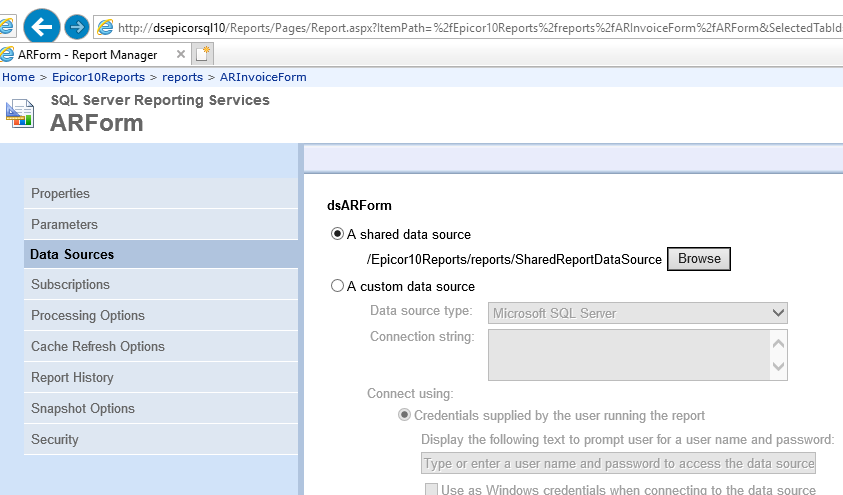Open Report History from the sidebar
Image resolution: width=843 pixels, height=495 pixels.
pos(72,378)
